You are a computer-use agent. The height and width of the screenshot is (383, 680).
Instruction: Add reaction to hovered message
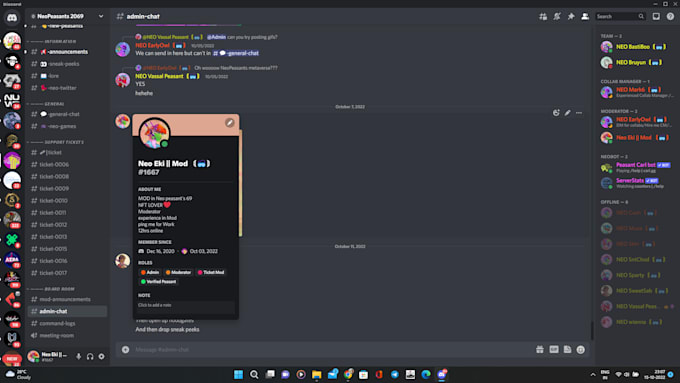click(556, 113)
